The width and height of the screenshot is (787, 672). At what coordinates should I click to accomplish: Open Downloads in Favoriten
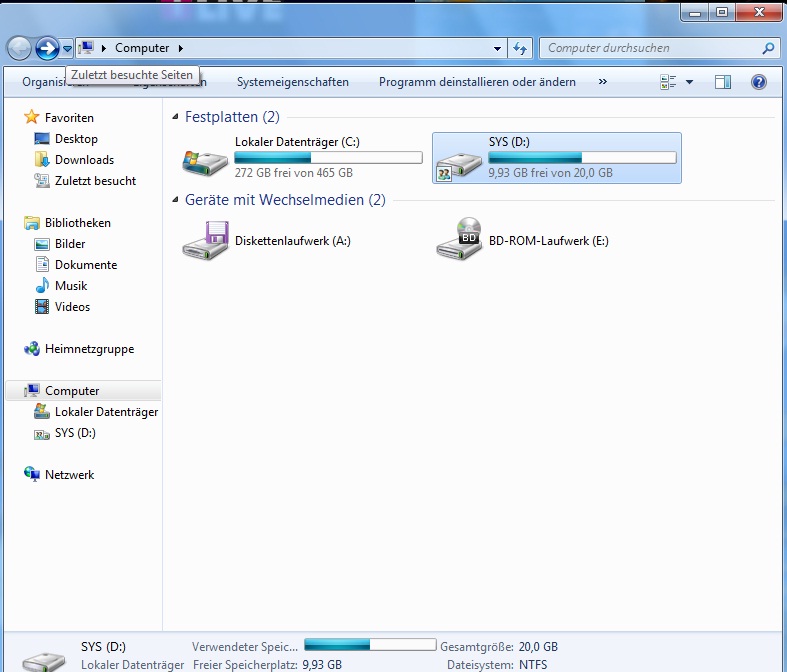(84, 160)
